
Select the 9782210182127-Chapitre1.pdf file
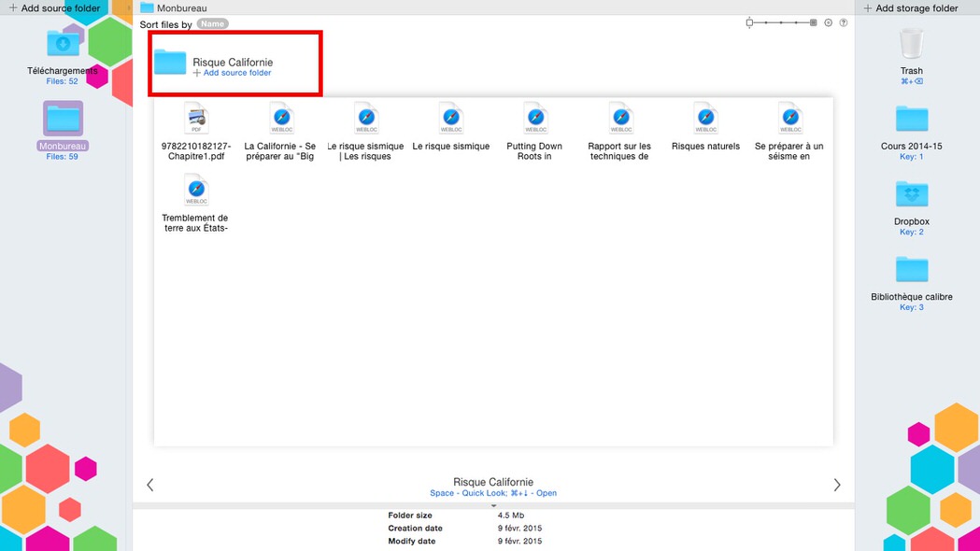point(196,133)
